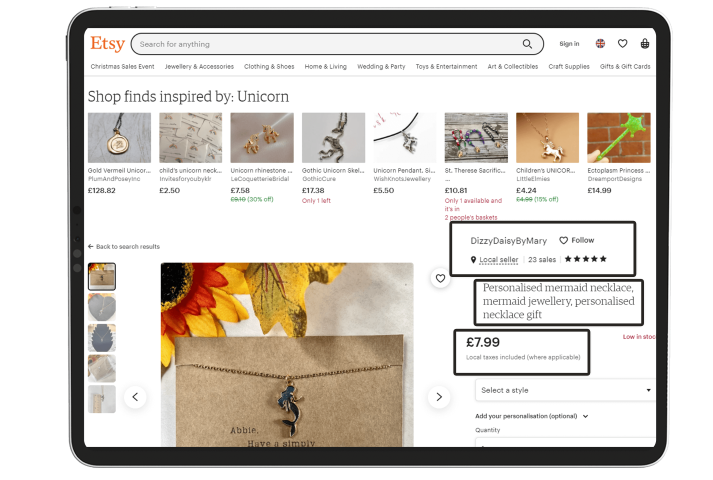713x480 pixels.
Task: Click the Only 1 left notice
Action: tap(316, 200)
